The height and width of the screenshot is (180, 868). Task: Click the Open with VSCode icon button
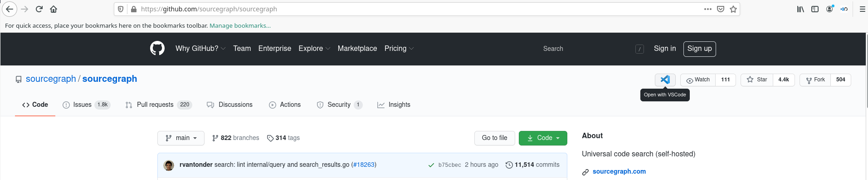click(x=665, y=80)
